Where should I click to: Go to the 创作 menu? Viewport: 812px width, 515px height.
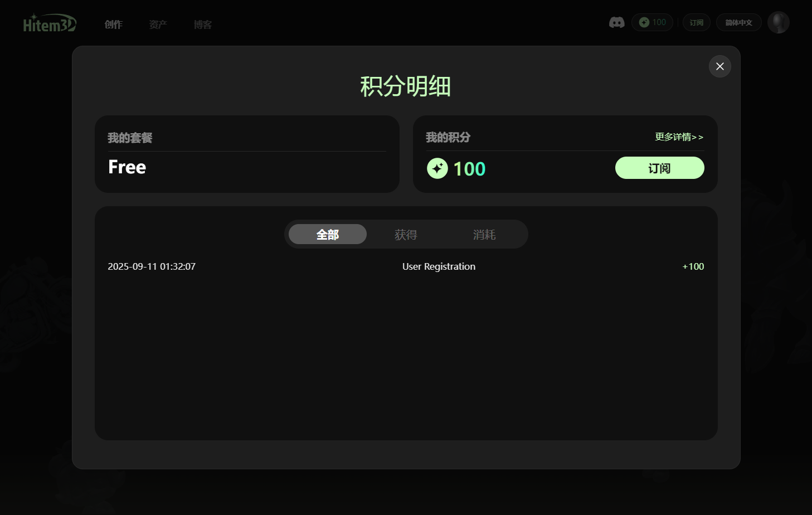(x=114, y=25)
